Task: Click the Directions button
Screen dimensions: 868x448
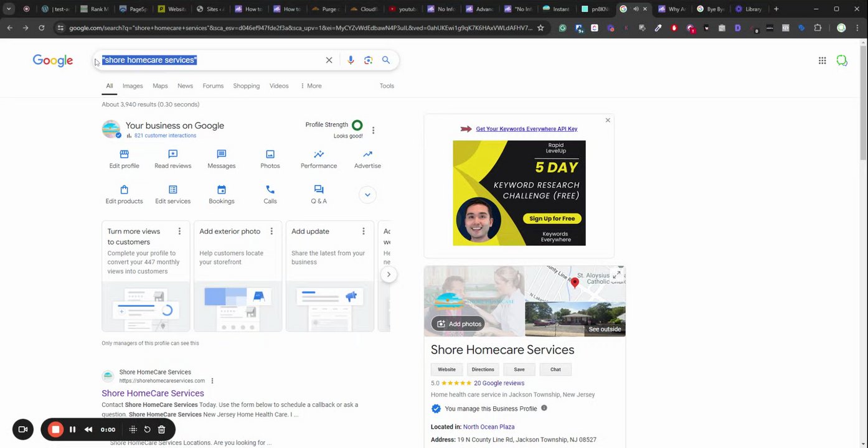Action: (x=483, y=370)
